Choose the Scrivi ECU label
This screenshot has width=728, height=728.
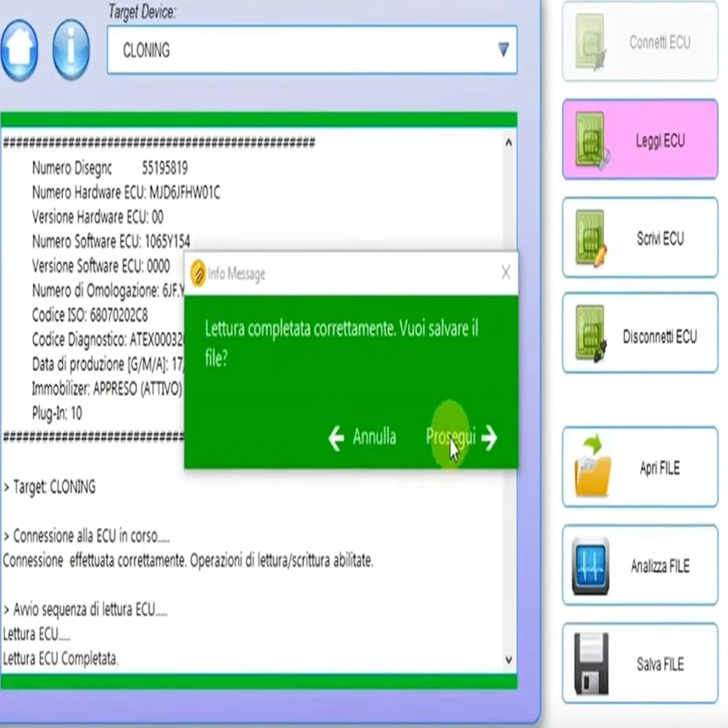click(660, 239)
